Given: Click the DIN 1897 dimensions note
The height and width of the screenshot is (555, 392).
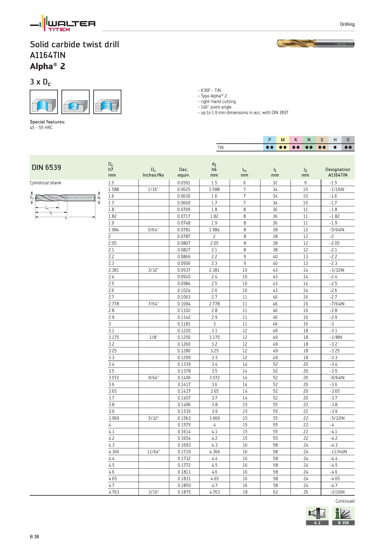Looking at the screenshot, I should [x=243, y=113].
